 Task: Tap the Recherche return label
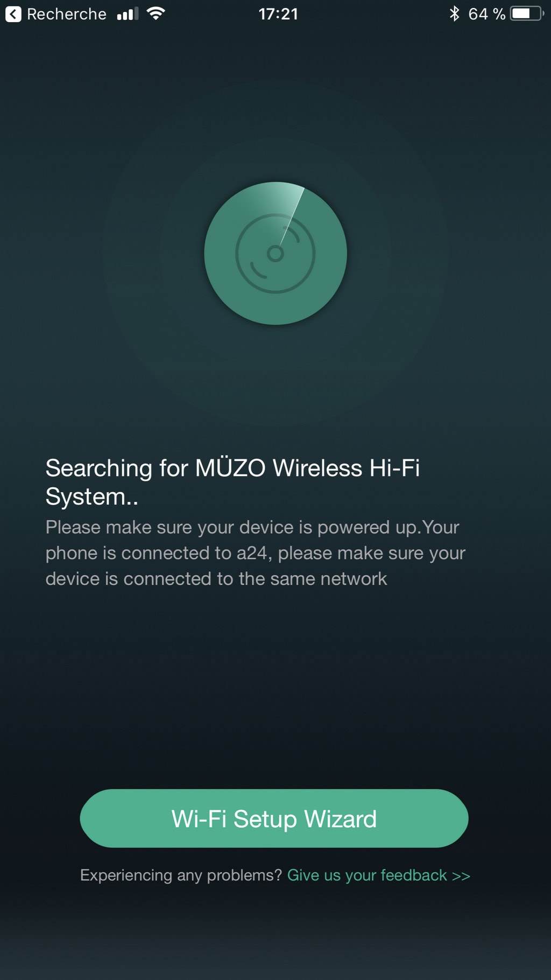pyautogui.click(x=67, y=14)
